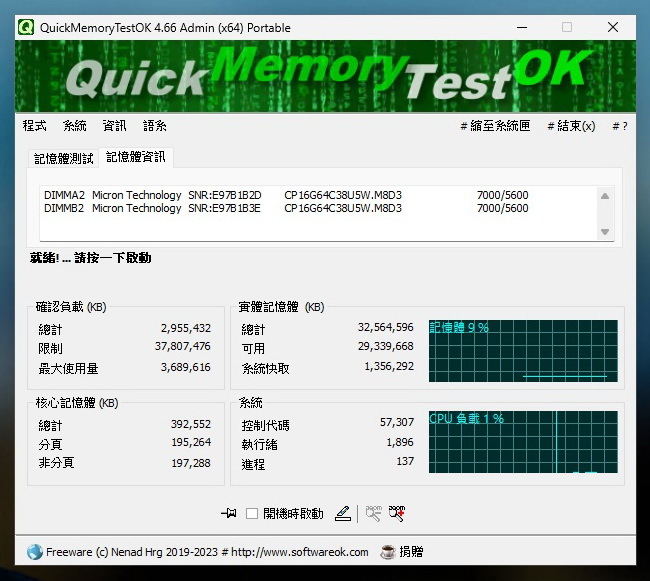This screenshot has height=581, width=650.
Task: Click the 進程 label
Action: [x=253, y=464]
